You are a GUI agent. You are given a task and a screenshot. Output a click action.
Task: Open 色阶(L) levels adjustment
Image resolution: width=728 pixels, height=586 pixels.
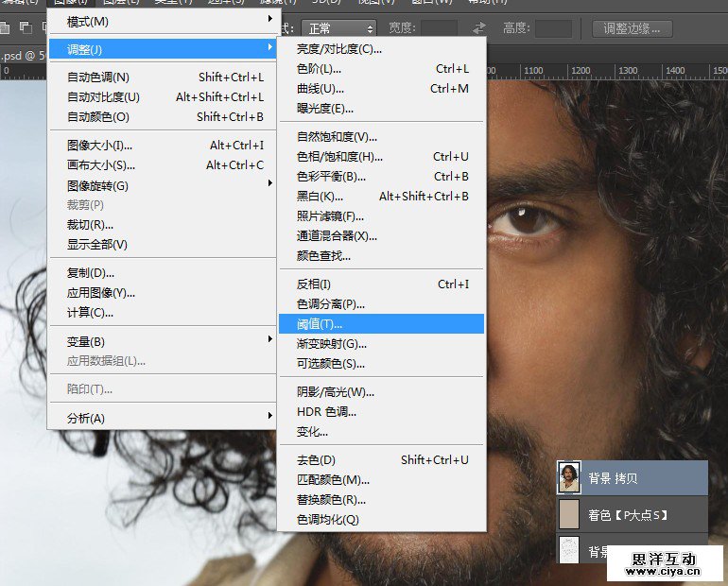click(x=381, y=69)
